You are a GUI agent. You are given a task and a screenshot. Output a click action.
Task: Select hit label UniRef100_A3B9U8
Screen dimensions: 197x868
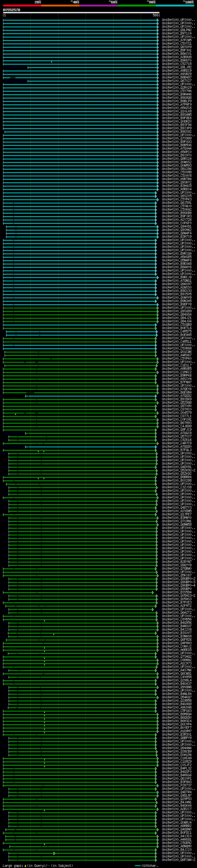pos(177,57)
